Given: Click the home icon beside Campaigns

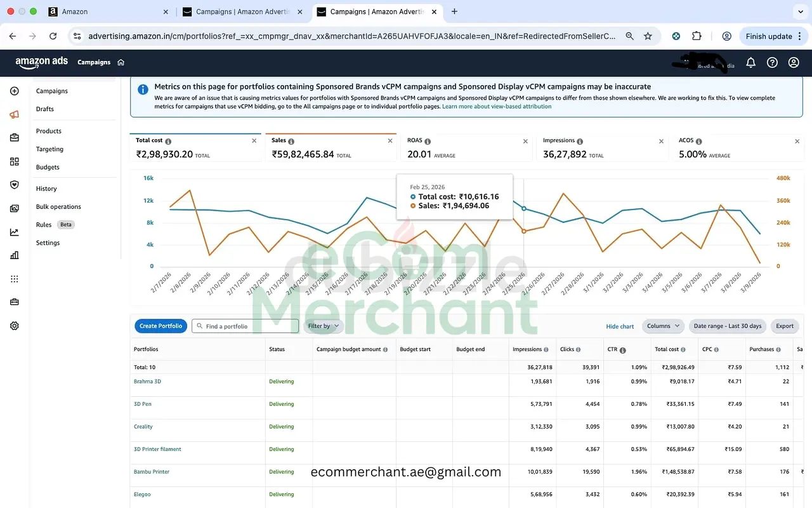Looking at the screenshot, I should coord(121,62).
